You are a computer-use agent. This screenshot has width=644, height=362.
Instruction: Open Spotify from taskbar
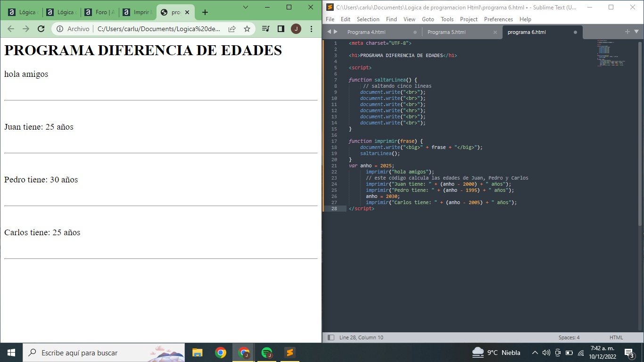267,353
